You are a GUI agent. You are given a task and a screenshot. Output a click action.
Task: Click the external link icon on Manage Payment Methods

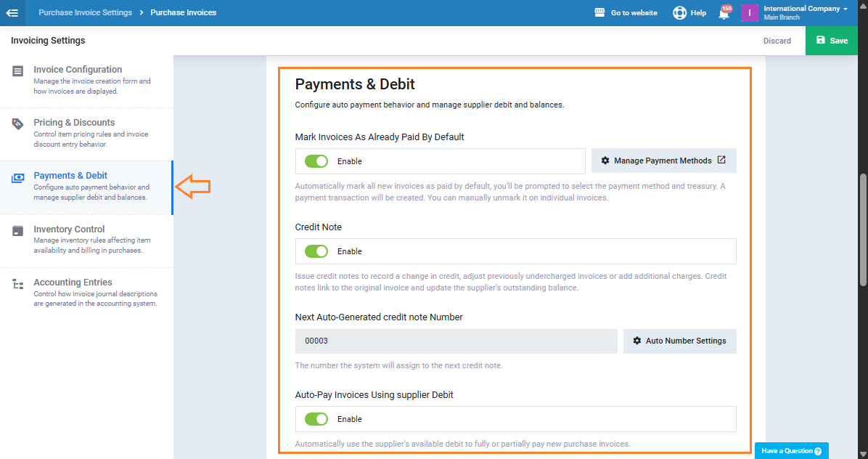coord(721,160)
